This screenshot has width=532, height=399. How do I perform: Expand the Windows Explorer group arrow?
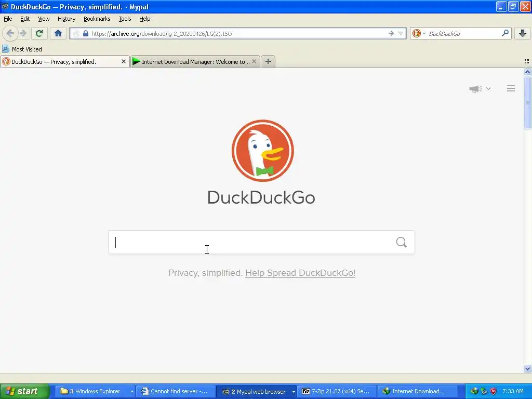(132, 392)
